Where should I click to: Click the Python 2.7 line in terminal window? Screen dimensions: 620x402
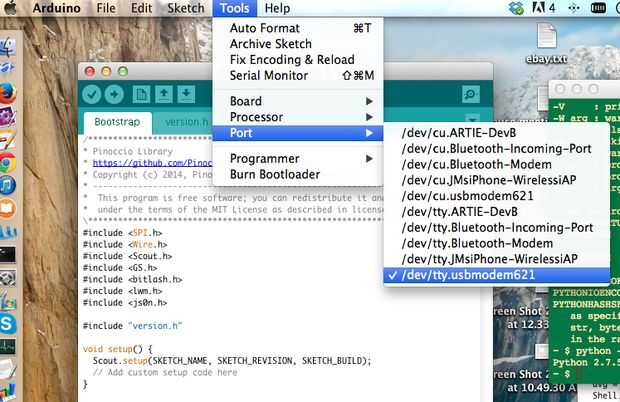click(586, 362)
